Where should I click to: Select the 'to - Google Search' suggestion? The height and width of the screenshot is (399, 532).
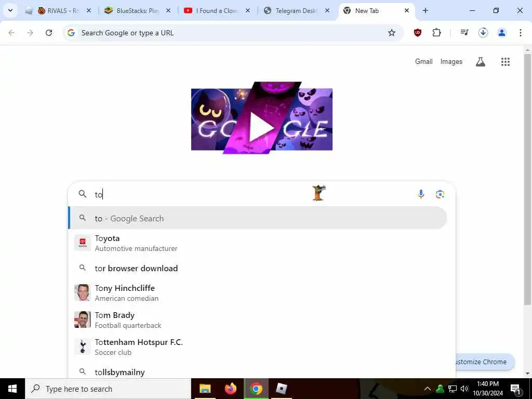(258, 218)
